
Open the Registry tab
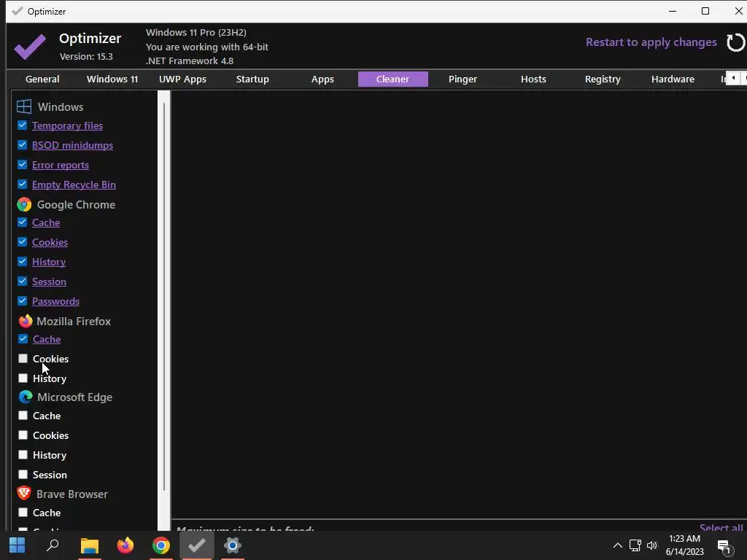[x=603, y=79]
